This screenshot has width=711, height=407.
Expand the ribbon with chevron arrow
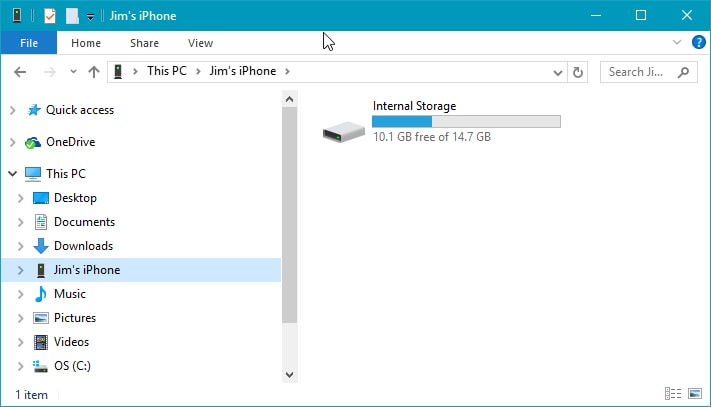(x=677, y=43)
